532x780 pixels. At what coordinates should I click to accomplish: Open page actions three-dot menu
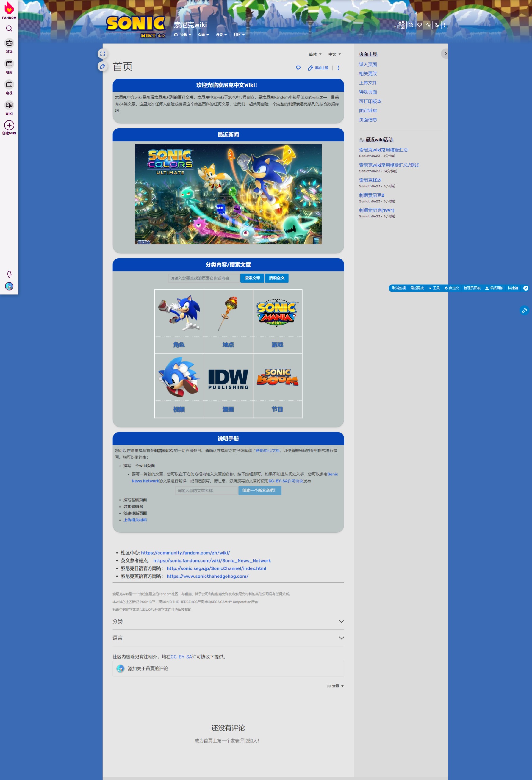click(338, 68)
